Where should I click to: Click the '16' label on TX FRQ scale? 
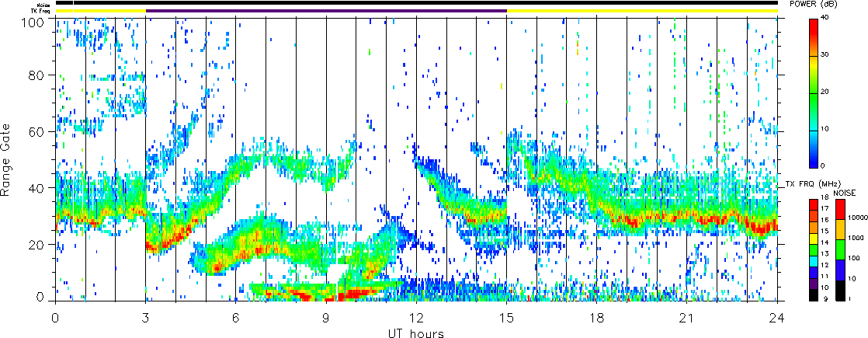[x=825, y=220]
